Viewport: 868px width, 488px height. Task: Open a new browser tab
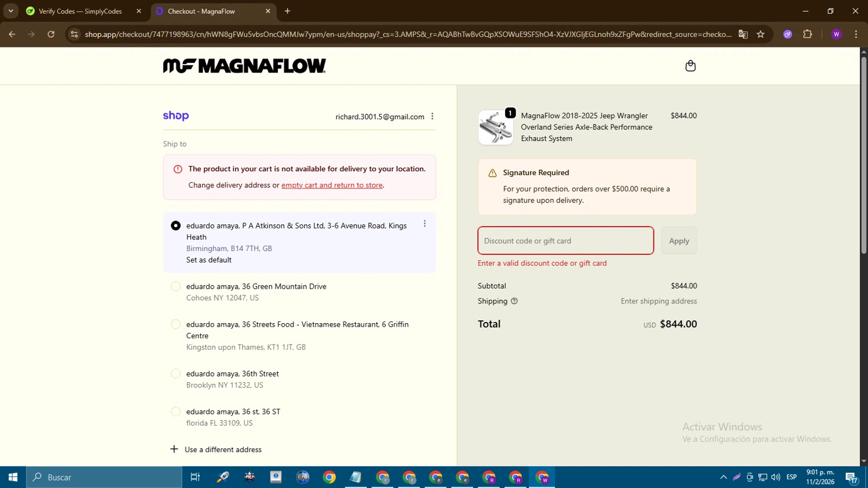(288, 11)
